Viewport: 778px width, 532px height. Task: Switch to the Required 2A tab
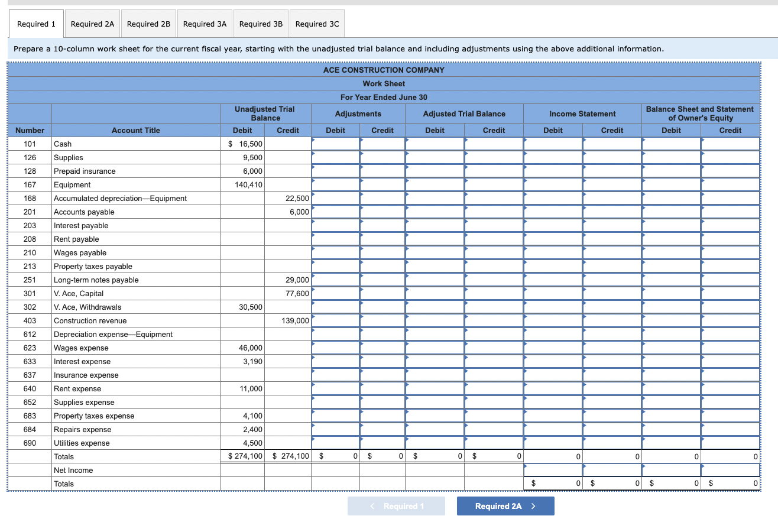point(92,24)
